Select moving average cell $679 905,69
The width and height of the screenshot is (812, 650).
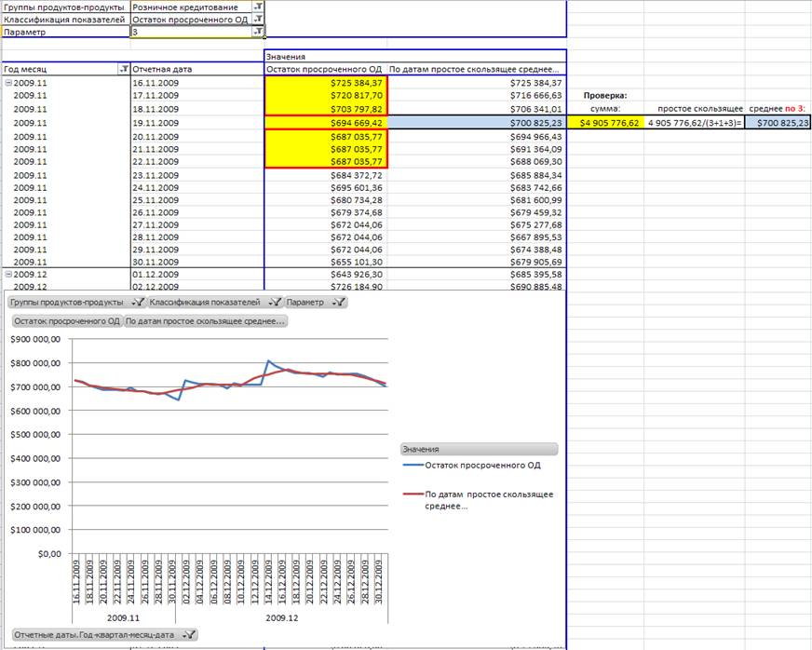click(477, 262)
